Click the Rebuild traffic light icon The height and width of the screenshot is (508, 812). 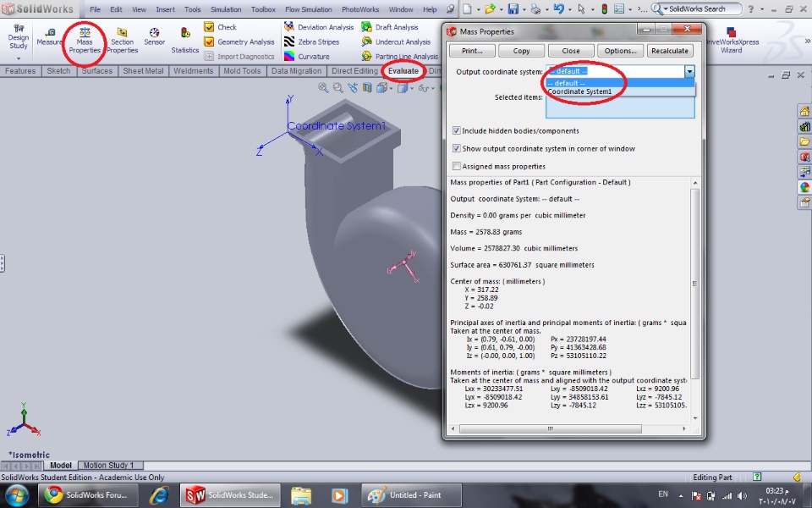(x=604, y=8)
